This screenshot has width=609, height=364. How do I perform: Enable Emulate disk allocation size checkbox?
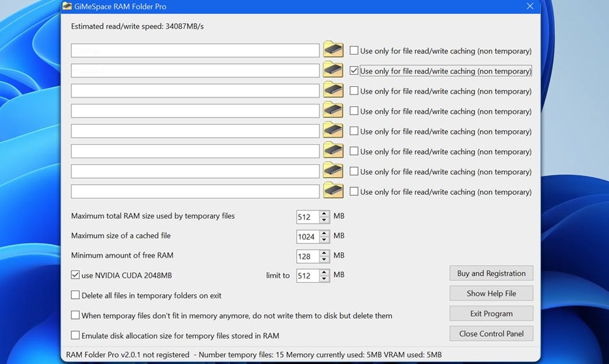(75, 335)
